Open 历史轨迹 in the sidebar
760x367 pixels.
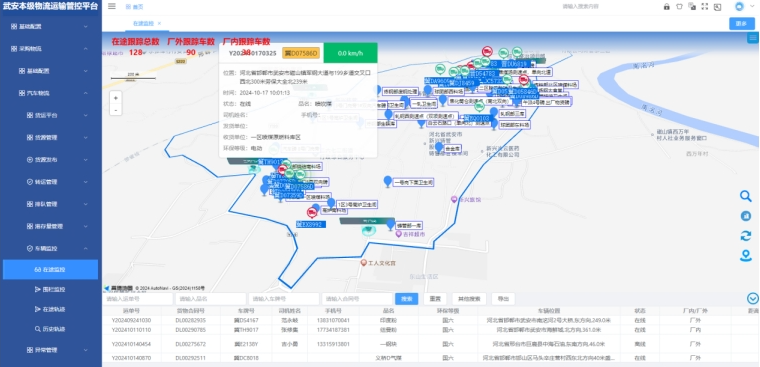[50, 329]
